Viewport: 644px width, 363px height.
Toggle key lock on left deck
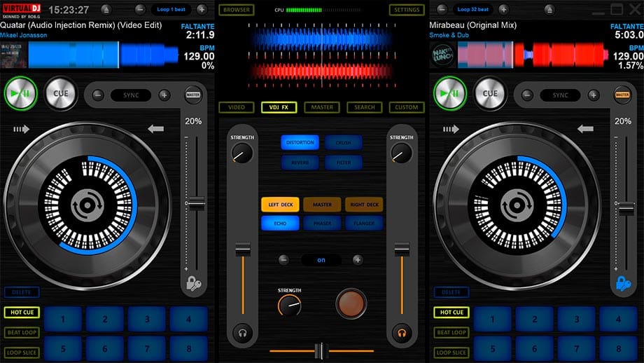coord(193,284)
